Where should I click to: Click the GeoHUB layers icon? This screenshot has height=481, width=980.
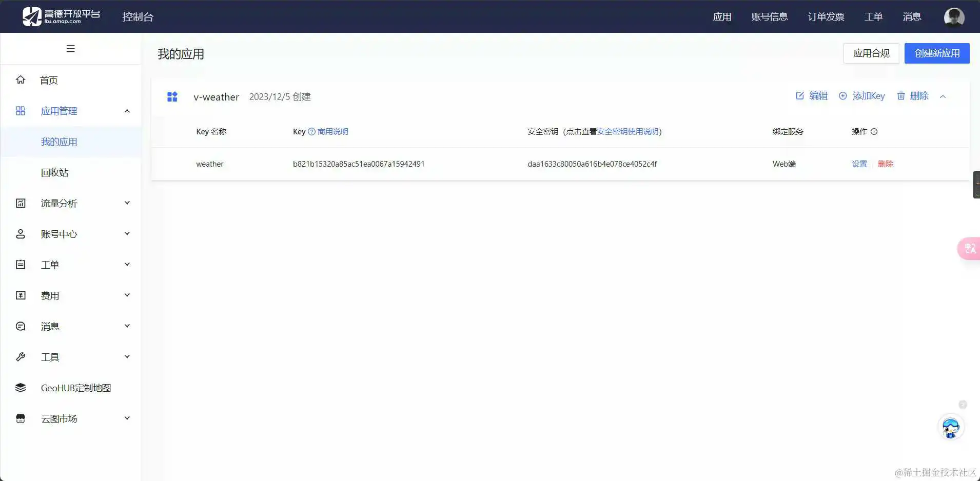click(21, 388)
